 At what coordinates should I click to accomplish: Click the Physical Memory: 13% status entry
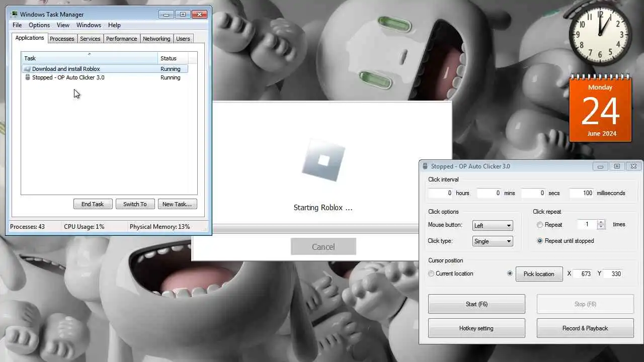pos(160,227)
